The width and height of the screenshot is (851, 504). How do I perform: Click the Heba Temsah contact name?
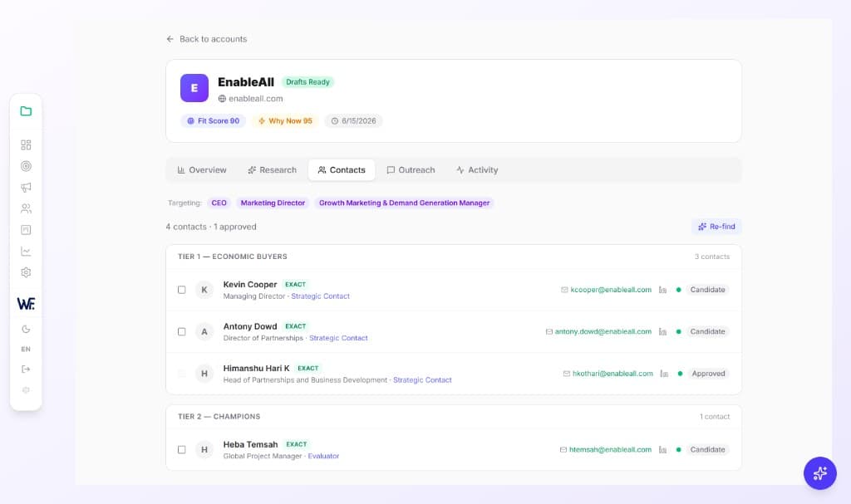click(250, 444)
